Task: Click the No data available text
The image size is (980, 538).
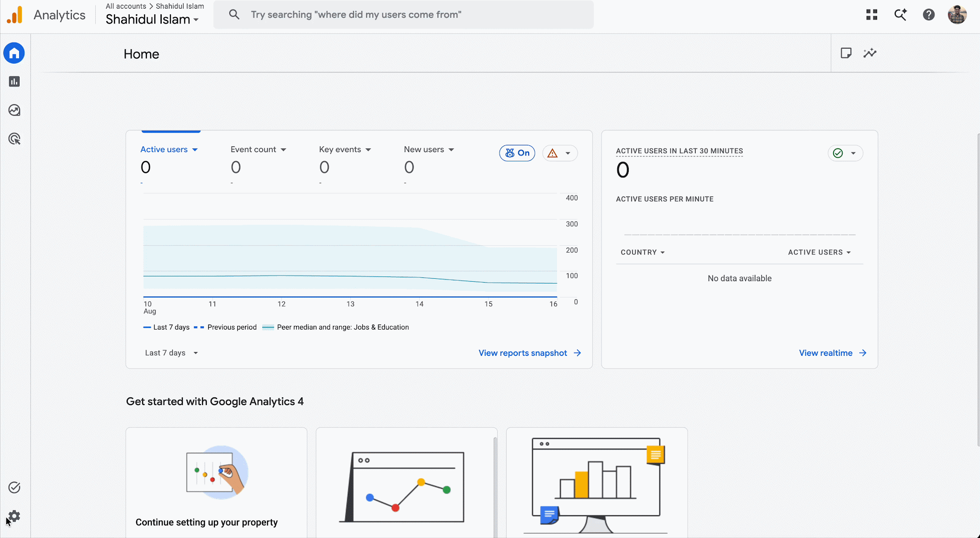Action: 739,278
